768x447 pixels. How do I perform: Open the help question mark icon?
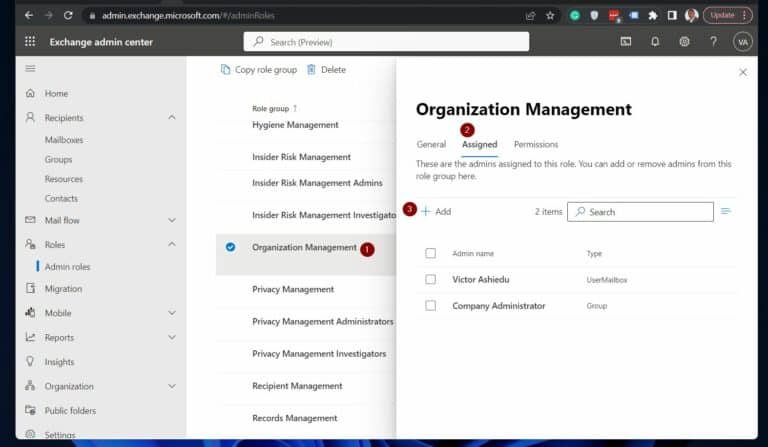coord(714,42)
